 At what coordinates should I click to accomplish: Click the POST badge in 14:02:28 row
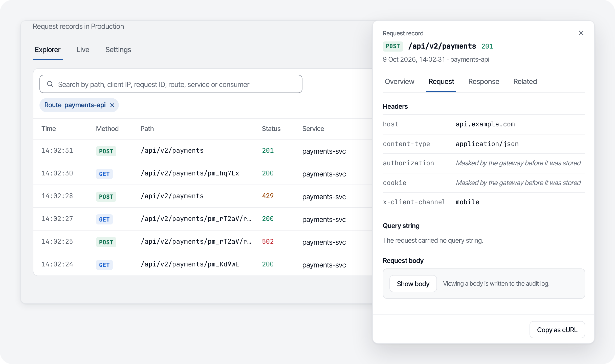point(106,197)
